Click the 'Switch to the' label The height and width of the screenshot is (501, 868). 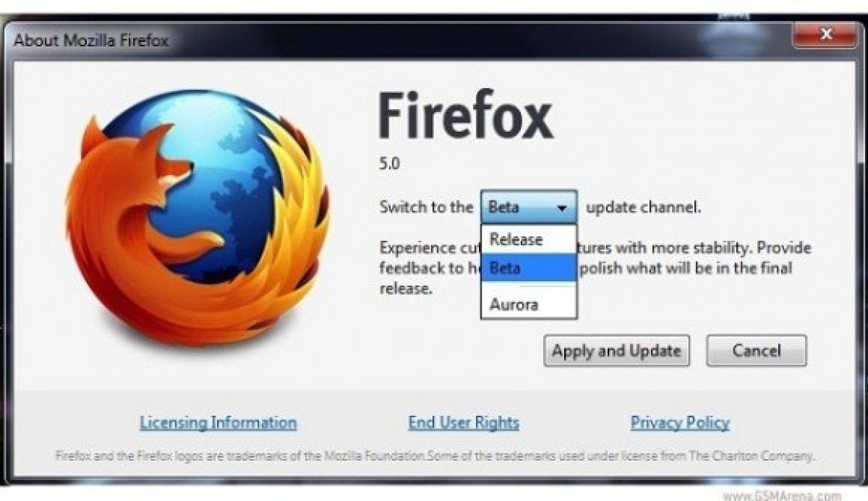tap(426, 207)
